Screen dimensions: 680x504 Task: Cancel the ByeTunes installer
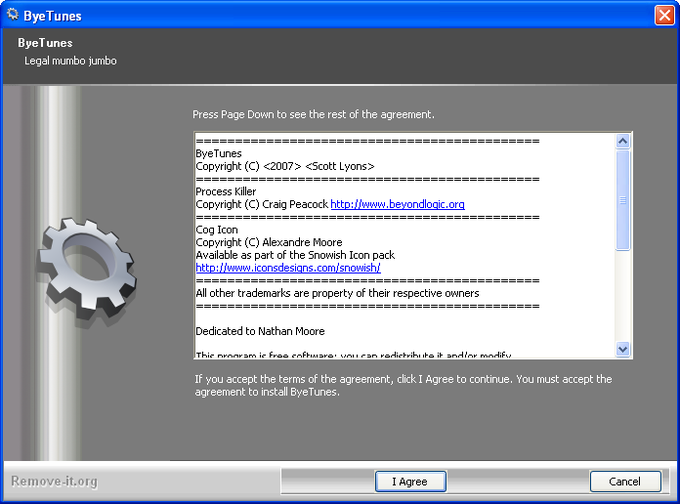625,481
